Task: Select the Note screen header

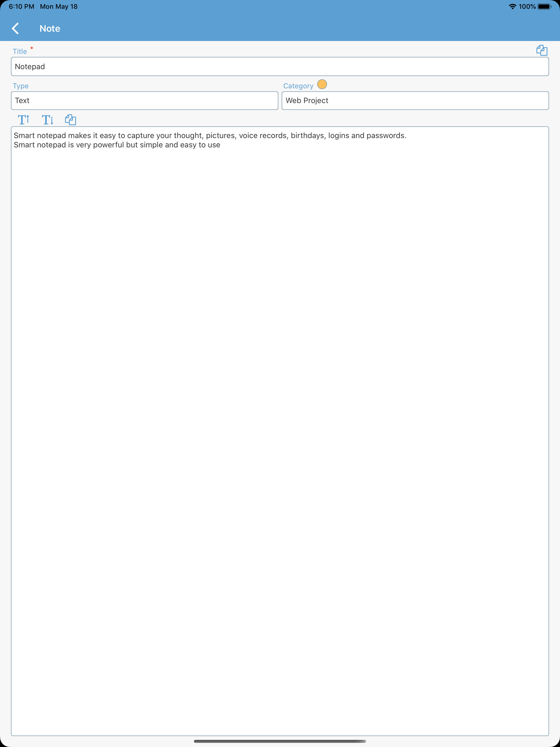Action: pyautogui.click(x=50, y=28)
